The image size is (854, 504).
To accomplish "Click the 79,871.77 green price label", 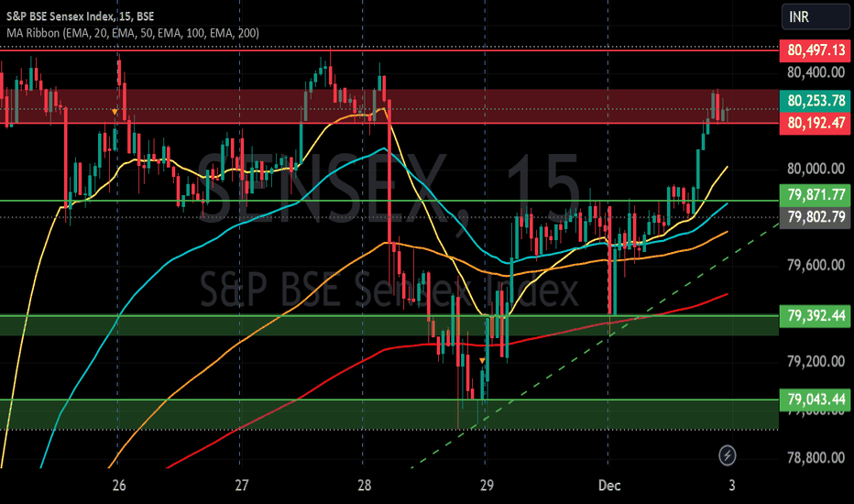I will 815,194.
